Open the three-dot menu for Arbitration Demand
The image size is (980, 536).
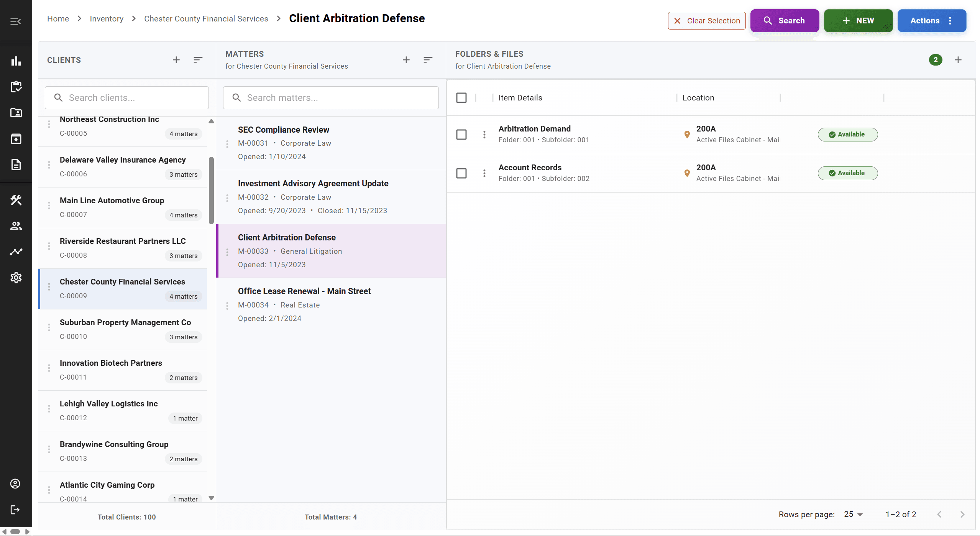[484, 134]
